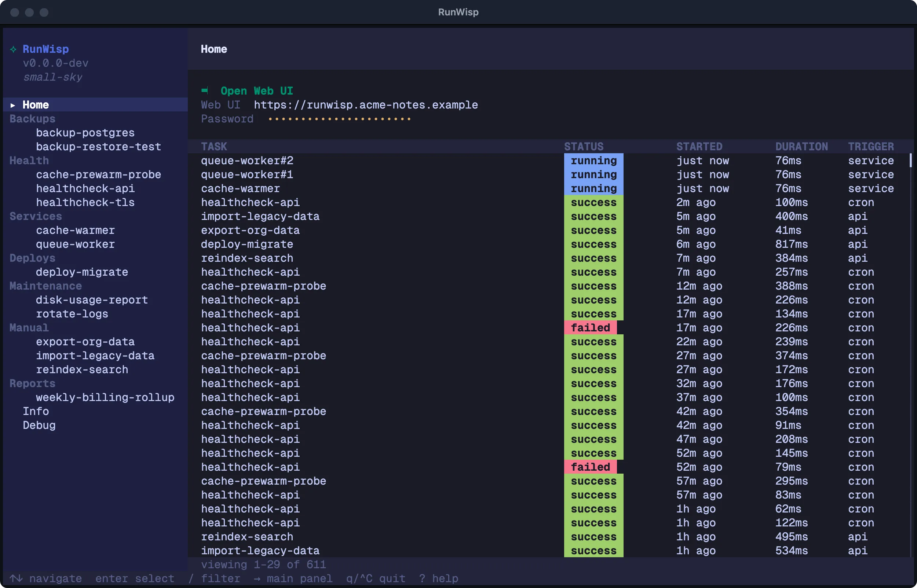
Task: Open the runwisp.acme-notes.example URL
Action: pos(365,105)
